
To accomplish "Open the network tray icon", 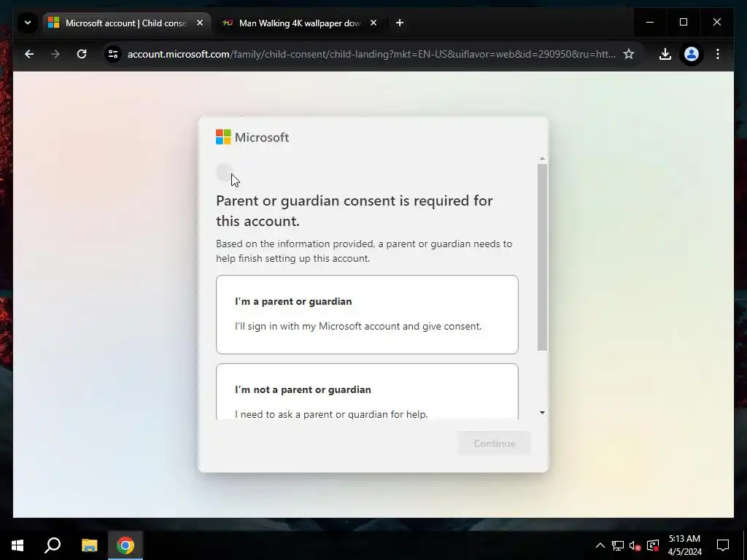I will pyautogui.click(x=618, y=545).
